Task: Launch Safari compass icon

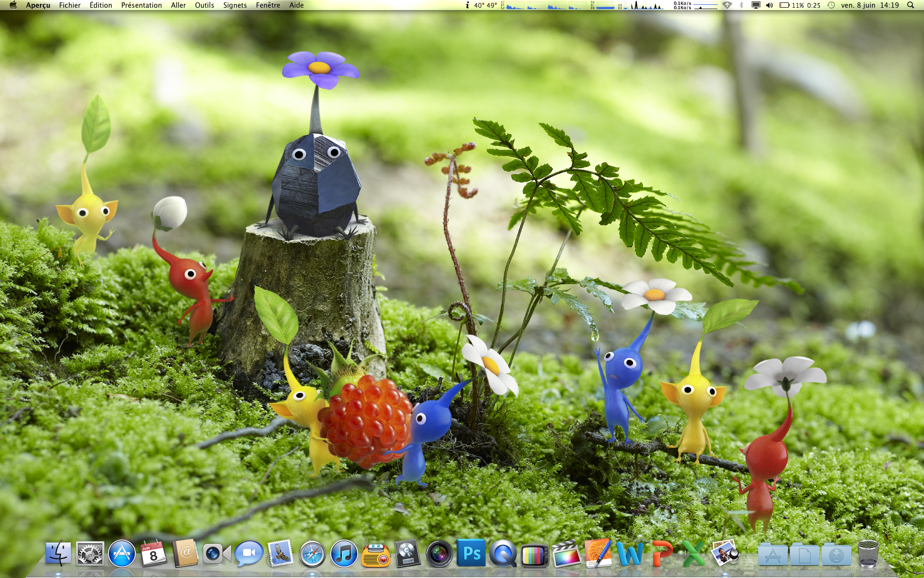Action: 312,554
